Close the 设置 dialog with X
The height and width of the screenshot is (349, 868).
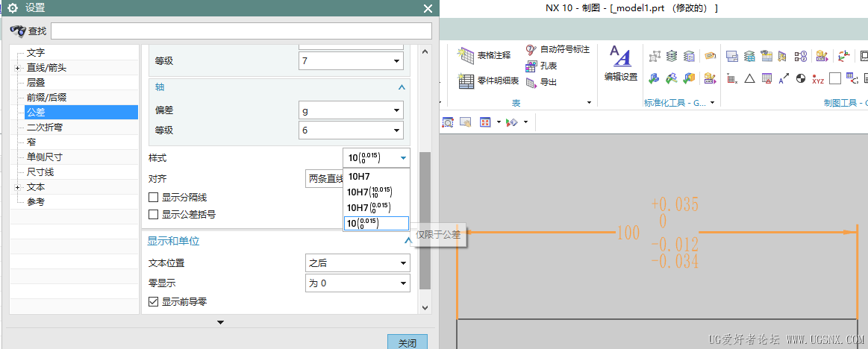click(x=428, y=8)
